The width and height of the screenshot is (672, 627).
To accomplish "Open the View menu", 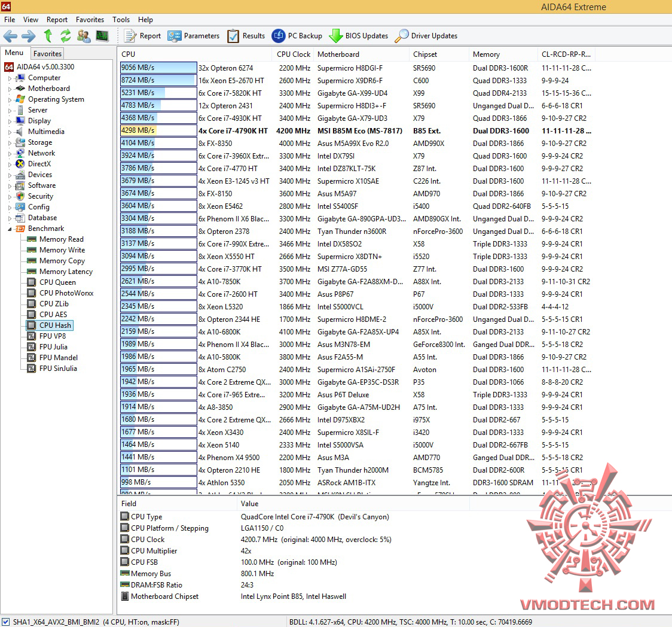I will pyautogui.click(x=30, y=20).
